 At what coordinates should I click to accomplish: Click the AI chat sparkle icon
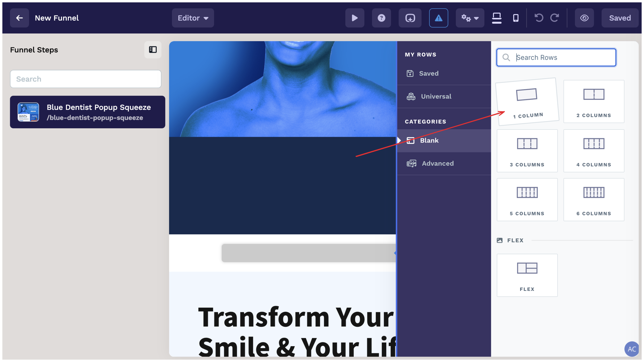[x=410, y=18]
